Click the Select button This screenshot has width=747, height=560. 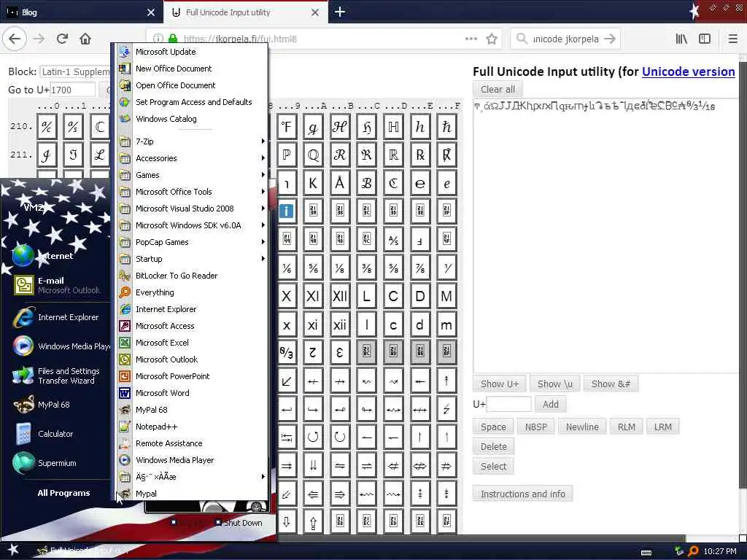coord(493,466)
